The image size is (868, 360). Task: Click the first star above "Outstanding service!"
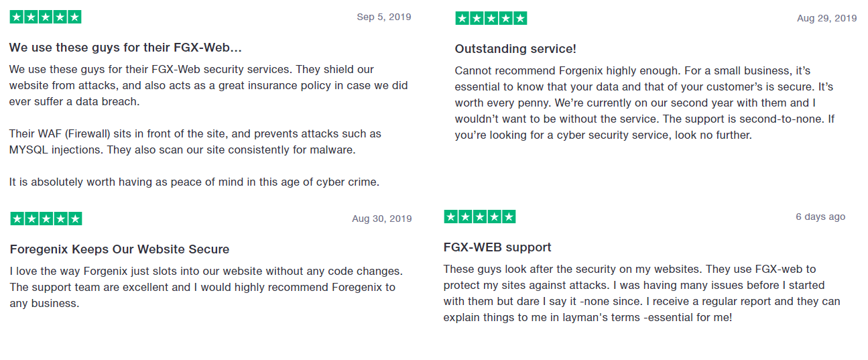pyautogui.click(x=462, y=19)
